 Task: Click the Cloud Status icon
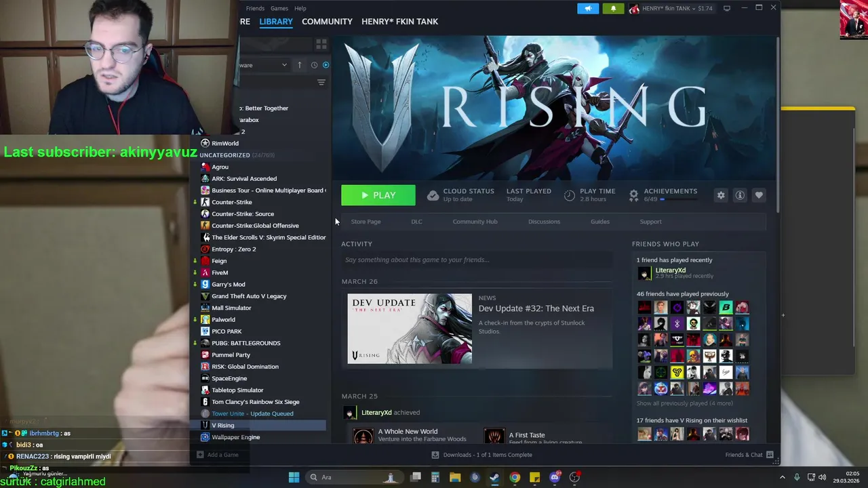tap(433, 195)
